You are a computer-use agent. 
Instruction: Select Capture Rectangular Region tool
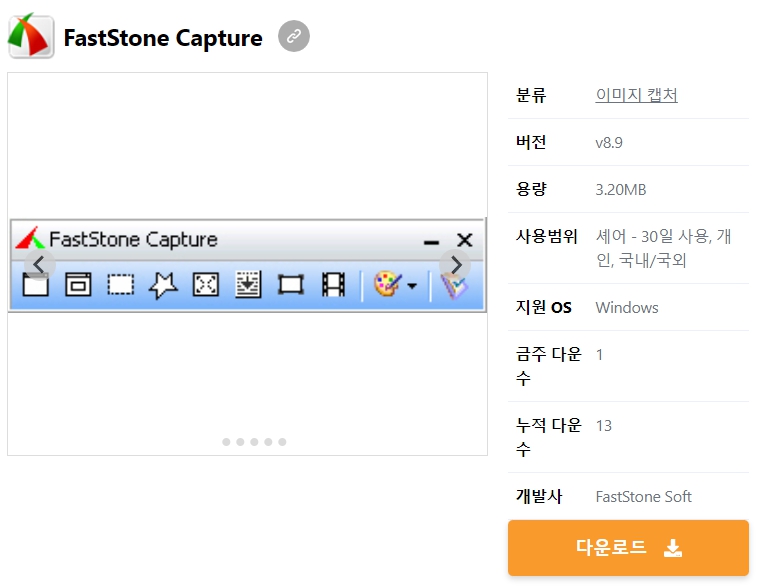120,284
